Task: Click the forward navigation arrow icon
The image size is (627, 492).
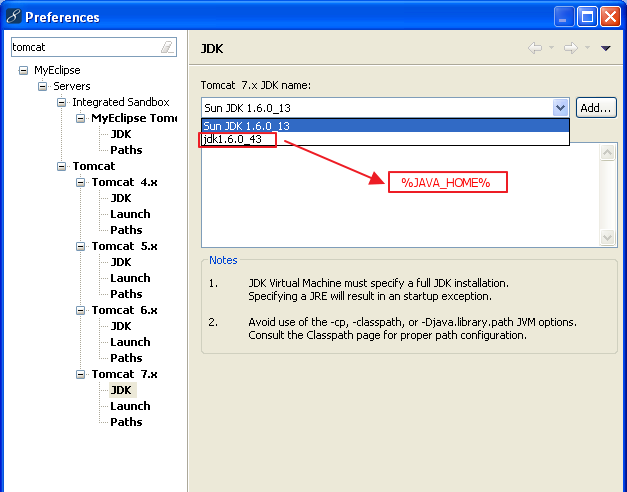Action: 571,48
